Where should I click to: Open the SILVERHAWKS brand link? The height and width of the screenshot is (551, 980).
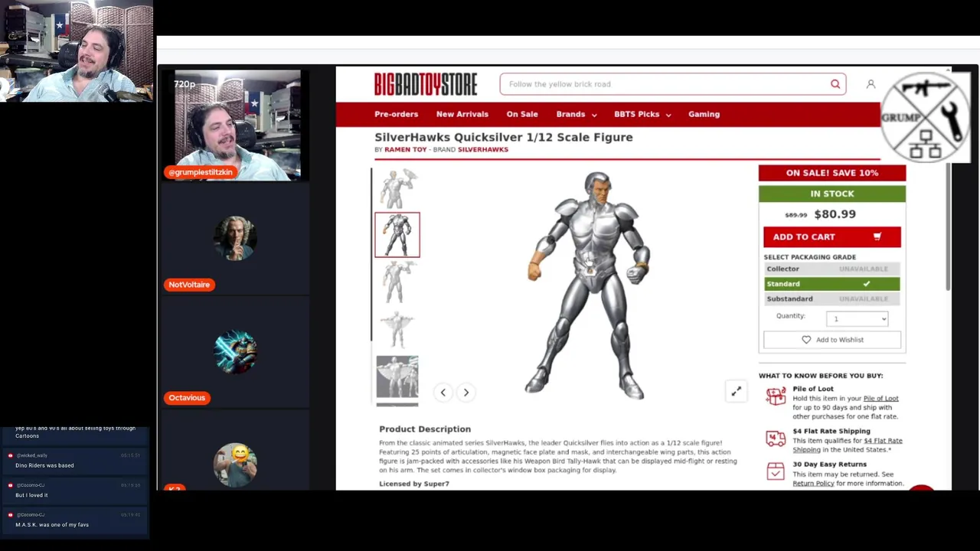[x=482, y=150]
